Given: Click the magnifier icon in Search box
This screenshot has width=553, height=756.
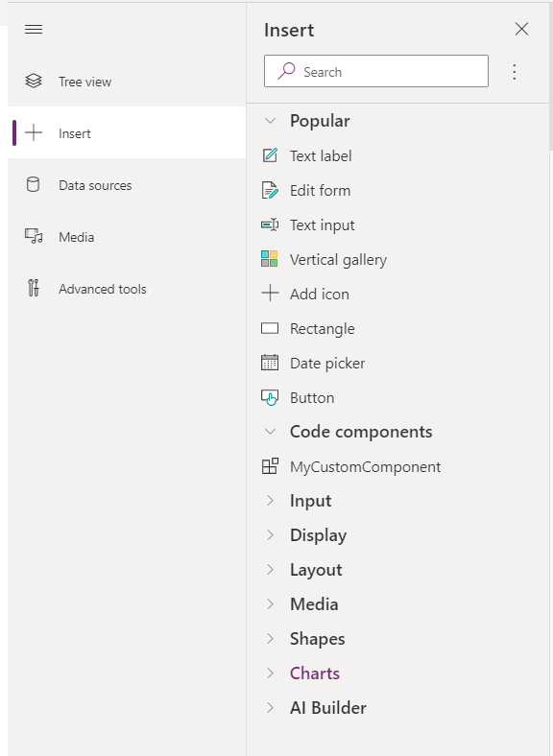Looking at the screenshot, I should click(286, 71).
